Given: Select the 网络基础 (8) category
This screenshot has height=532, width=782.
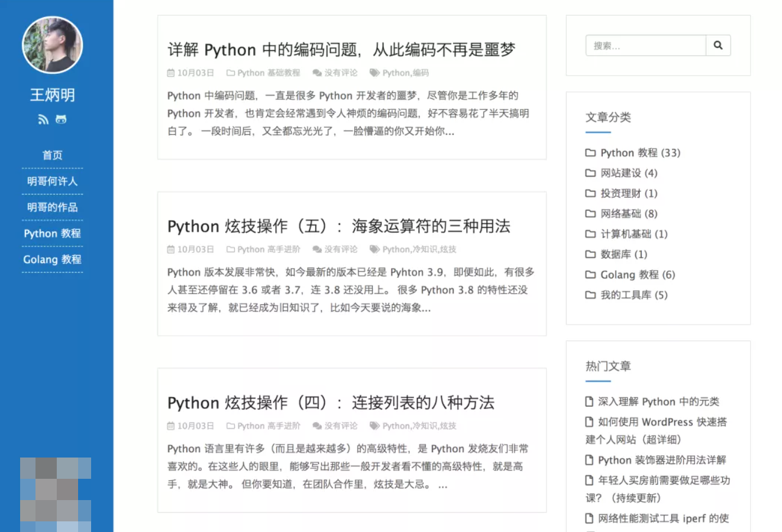Looking at the screenshot, I should tap(629, 213).
